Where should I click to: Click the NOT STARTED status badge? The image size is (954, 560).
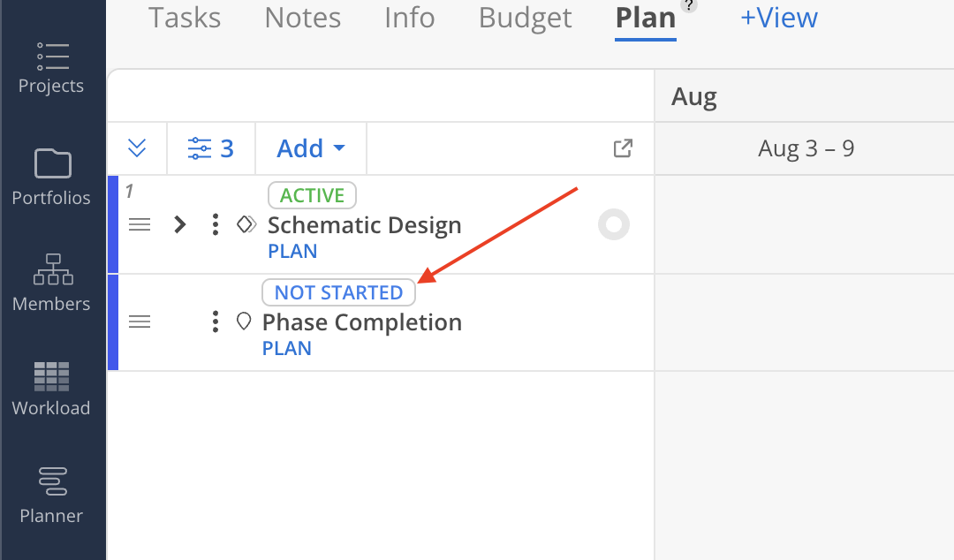click(339, 292)
